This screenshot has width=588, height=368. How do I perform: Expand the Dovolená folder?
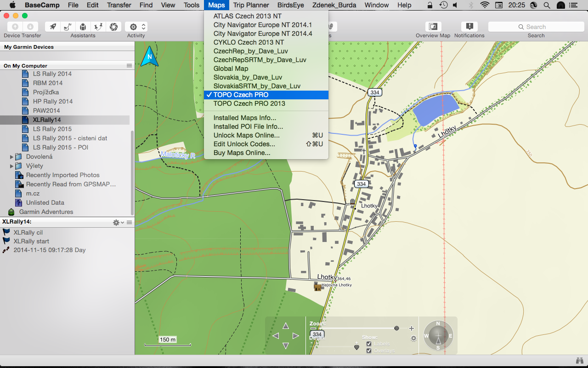click(x=11, y=157)
